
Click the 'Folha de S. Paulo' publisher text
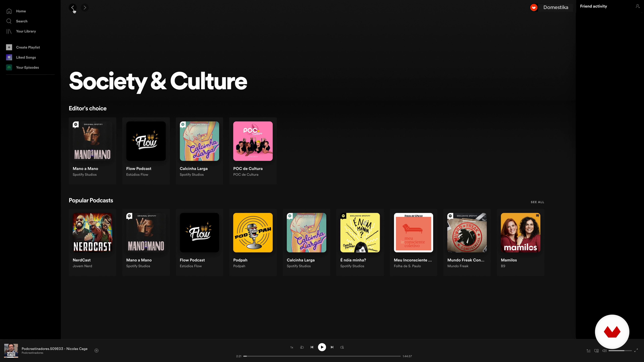407,266
